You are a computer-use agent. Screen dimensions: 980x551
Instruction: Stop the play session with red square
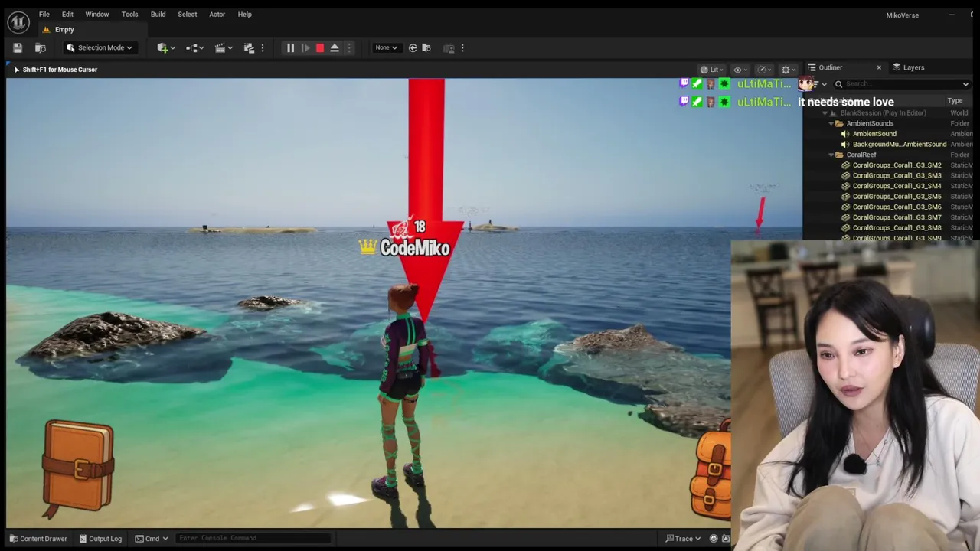tap(320, 48)
